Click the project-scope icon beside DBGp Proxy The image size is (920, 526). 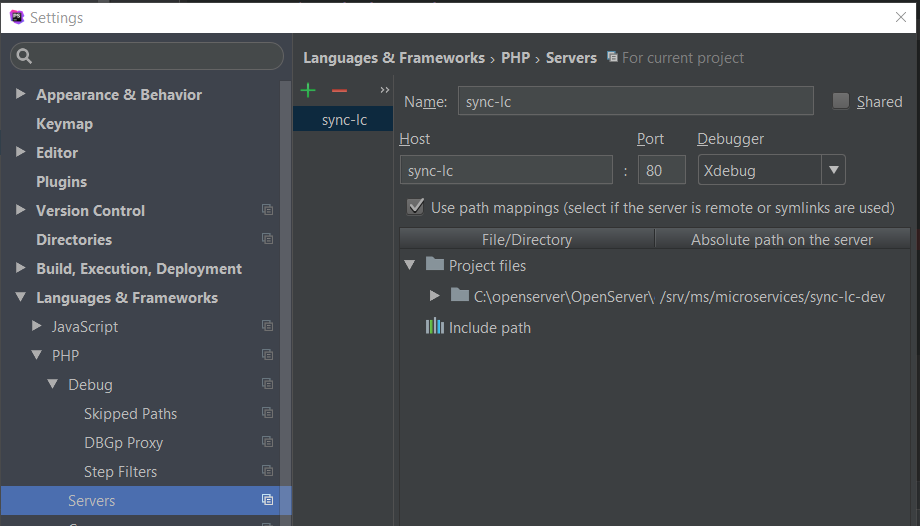pos(267,441)
